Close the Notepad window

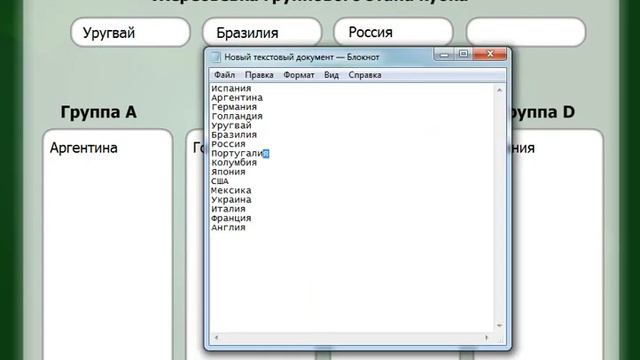490,54
